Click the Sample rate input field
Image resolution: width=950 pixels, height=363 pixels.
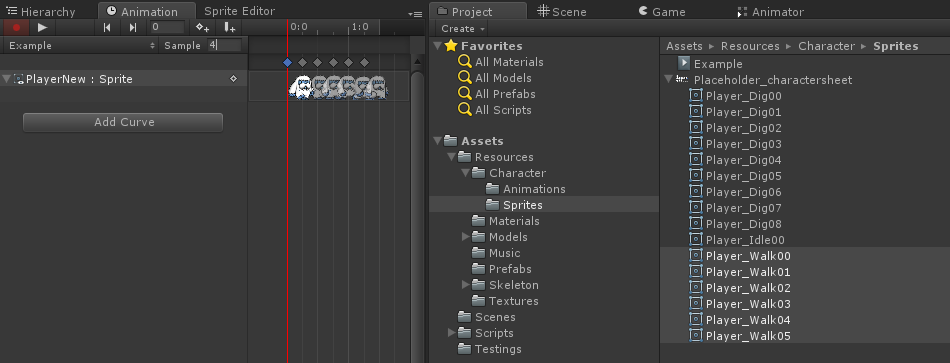(x=224, y=45)
